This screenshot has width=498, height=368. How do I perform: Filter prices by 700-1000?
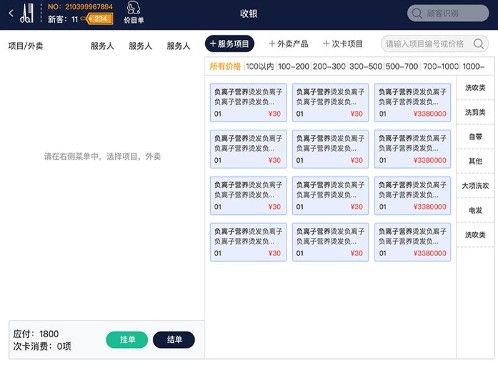pos(441,66)
